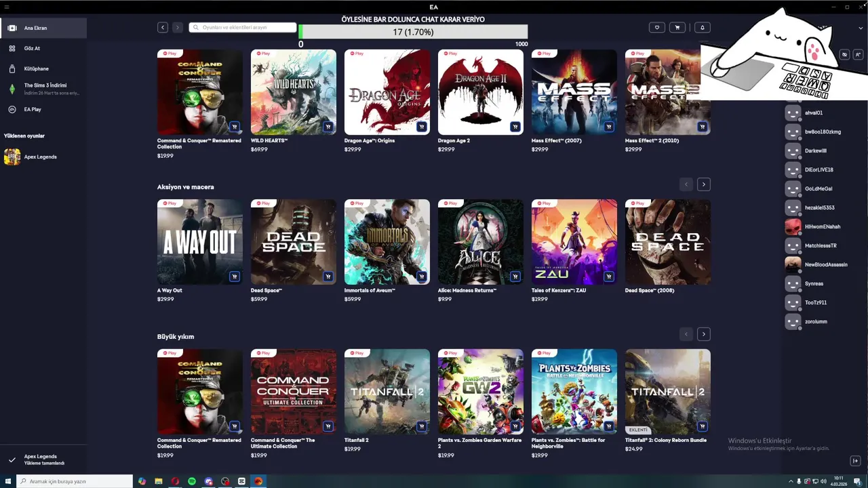This screenshot has height=488, width=868.
Task: Add Battle for Neighborville to cart via cart icon
Action: click(x=608, y=426)
